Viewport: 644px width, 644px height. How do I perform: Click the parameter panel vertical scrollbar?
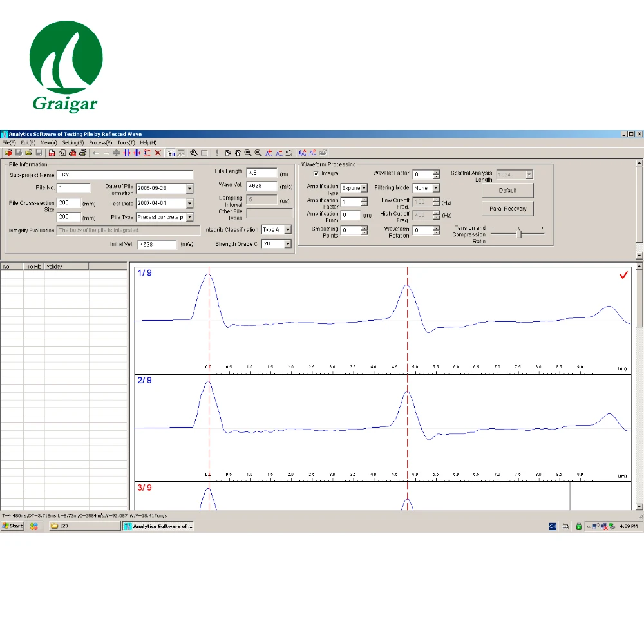639,209
